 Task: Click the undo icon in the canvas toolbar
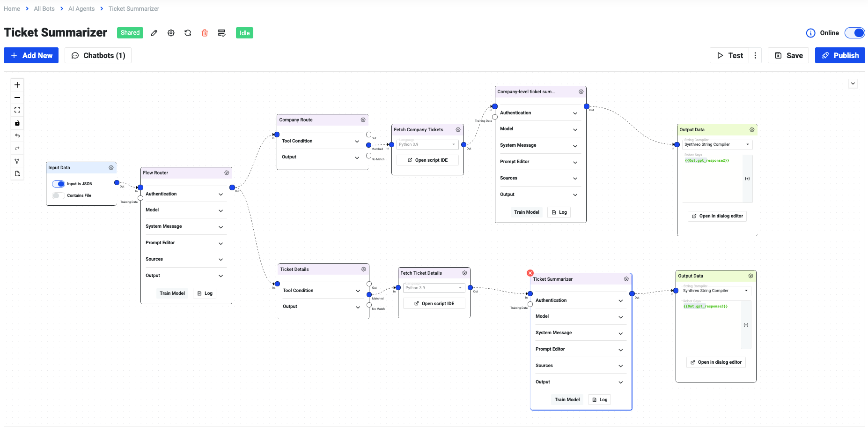pyautogui.click(x=17, y=135)
